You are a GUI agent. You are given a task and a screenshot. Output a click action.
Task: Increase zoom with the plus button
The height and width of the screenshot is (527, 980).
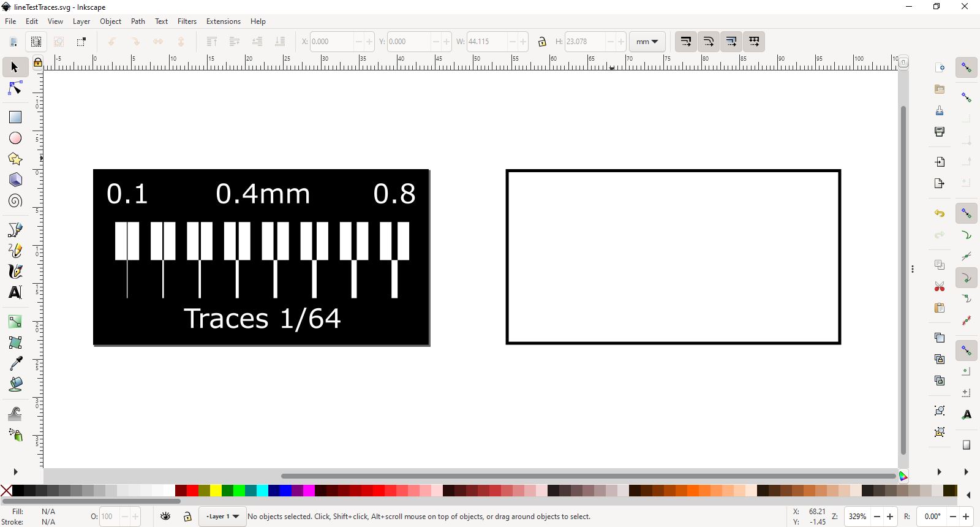pos(890,517)
